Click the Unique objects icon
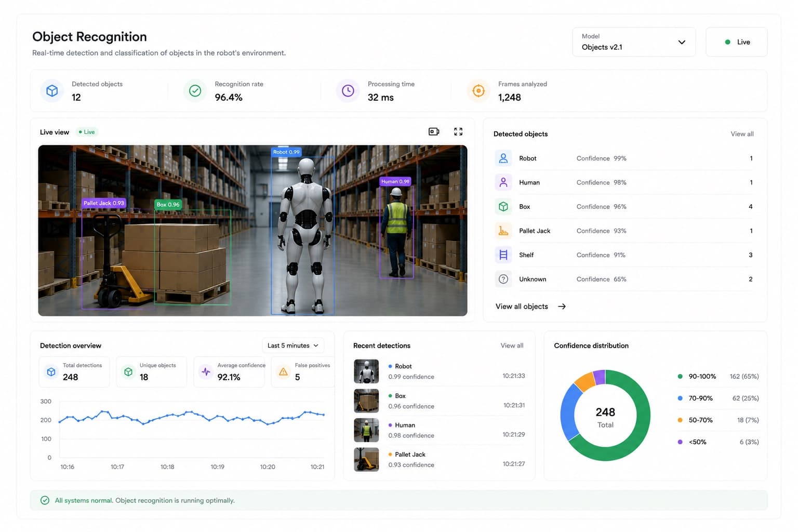Screen dimensions: 798x532 click(128, 372)
